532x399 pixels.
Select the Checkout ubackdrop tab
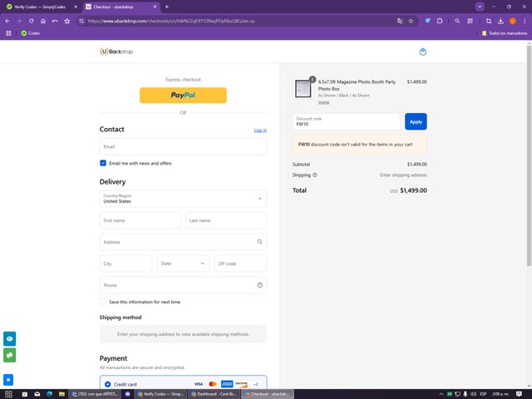pyautogui.click(x=121, y=7)
